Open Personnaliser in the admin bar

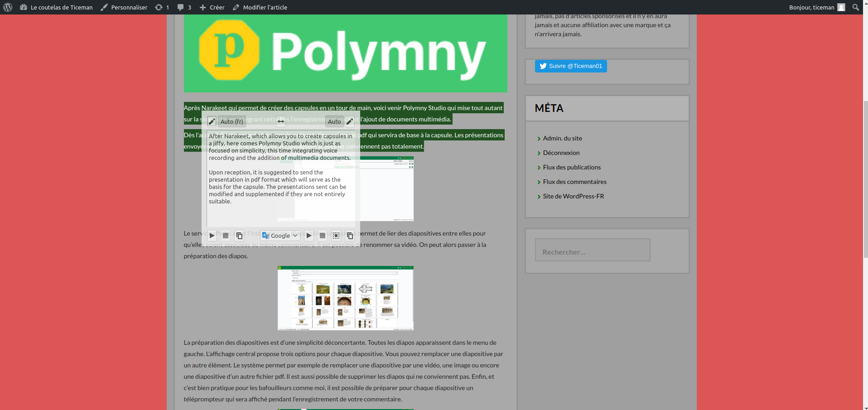pyautogui.click(x=124, y=7)
